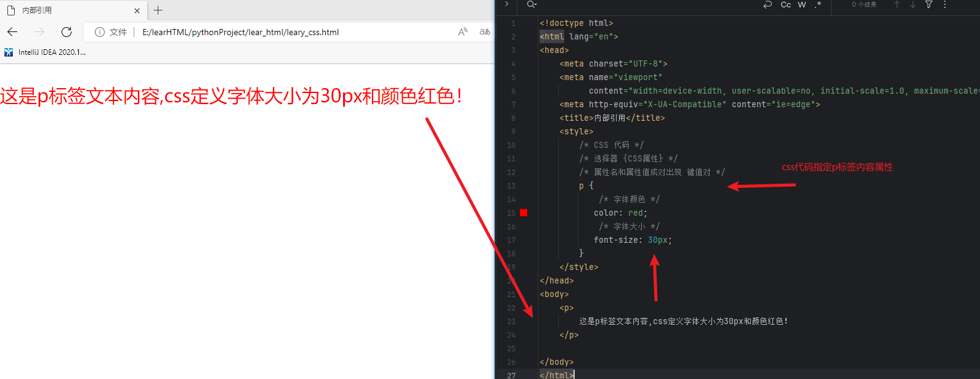This screenshot has height=379, width=980.
Task: Click the '</body>' closing tag
Action: click(557, 362)
